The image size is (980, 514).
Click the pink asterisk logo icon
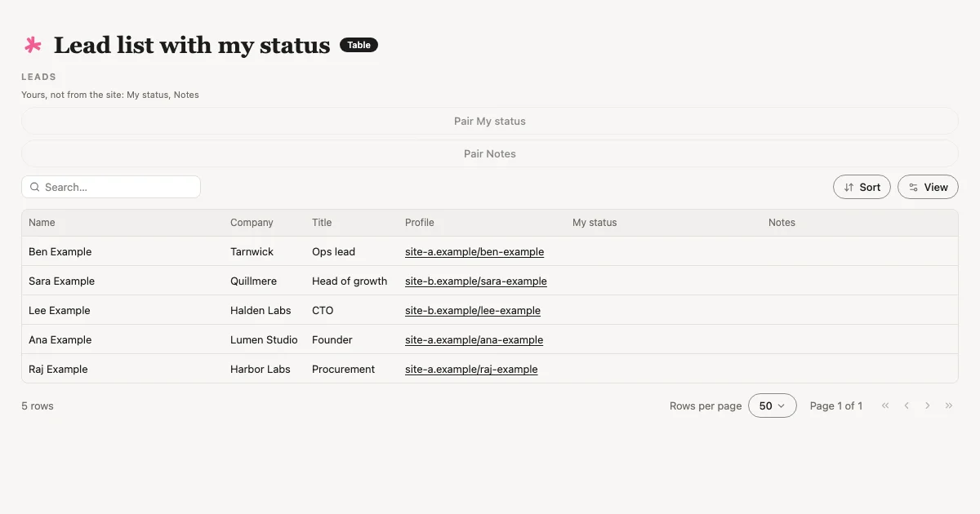coord(33,45)
